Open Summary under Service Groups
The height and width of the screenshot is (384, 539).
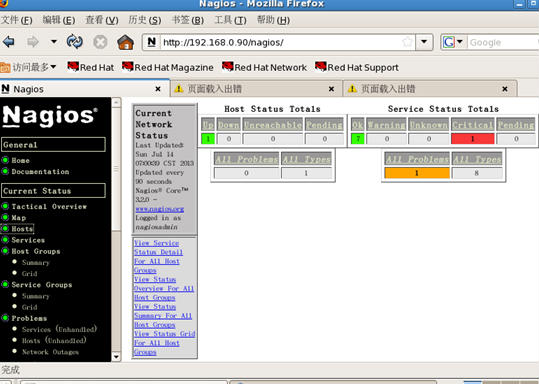point(36,296)
